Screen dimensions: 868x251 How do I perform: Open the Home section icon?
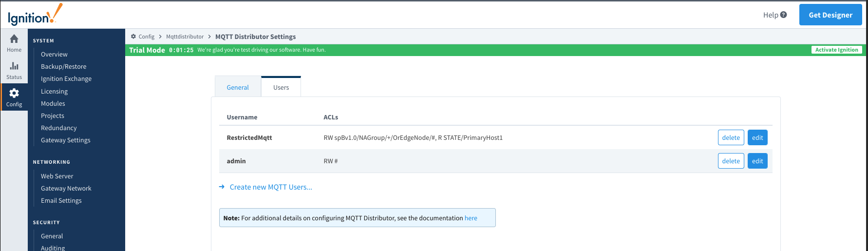(x=14, y=39)
